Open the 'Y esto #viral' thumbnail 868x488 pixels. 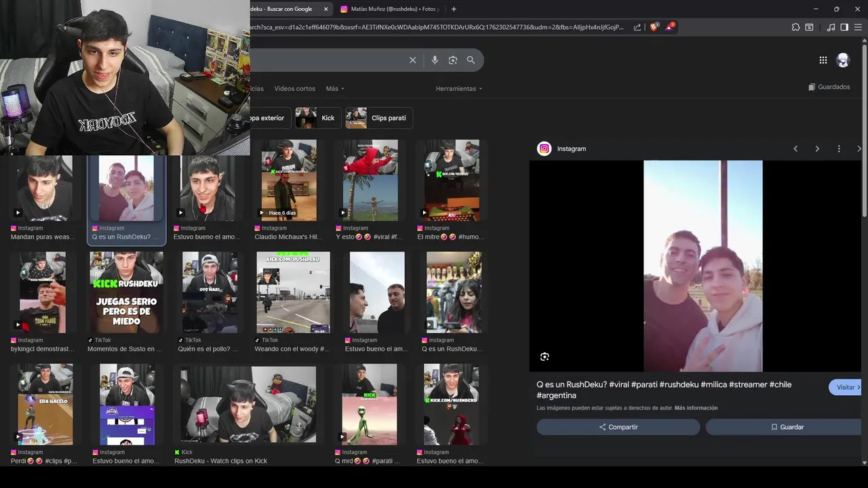tap(370, 180)
